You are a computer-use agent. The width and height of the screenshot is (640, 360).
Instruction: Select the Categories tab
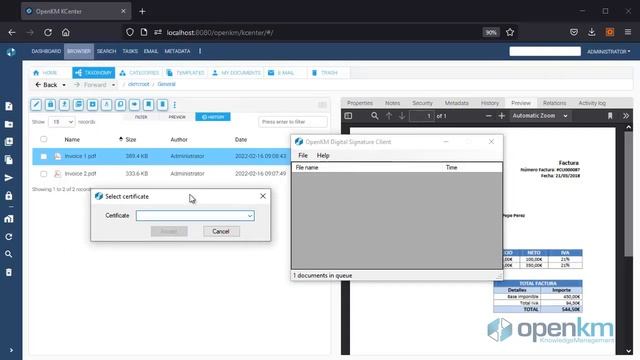click(140, 73)
